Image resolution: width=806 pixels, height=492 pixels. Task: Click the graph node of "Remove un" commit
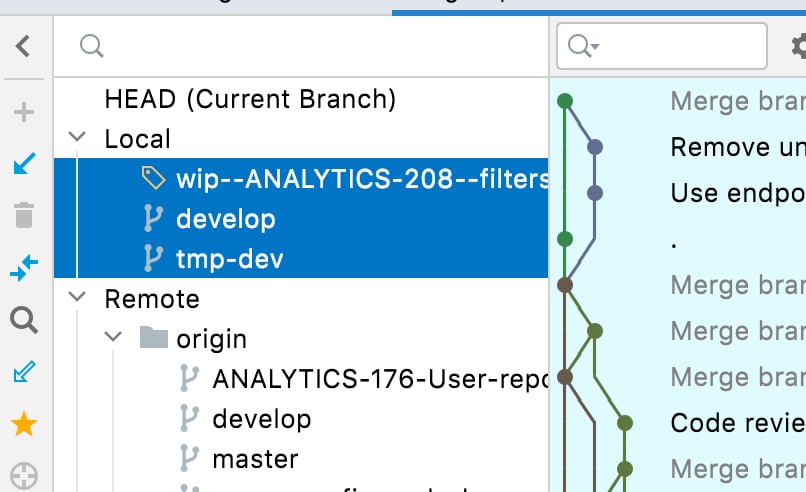(x=595, y=147)
